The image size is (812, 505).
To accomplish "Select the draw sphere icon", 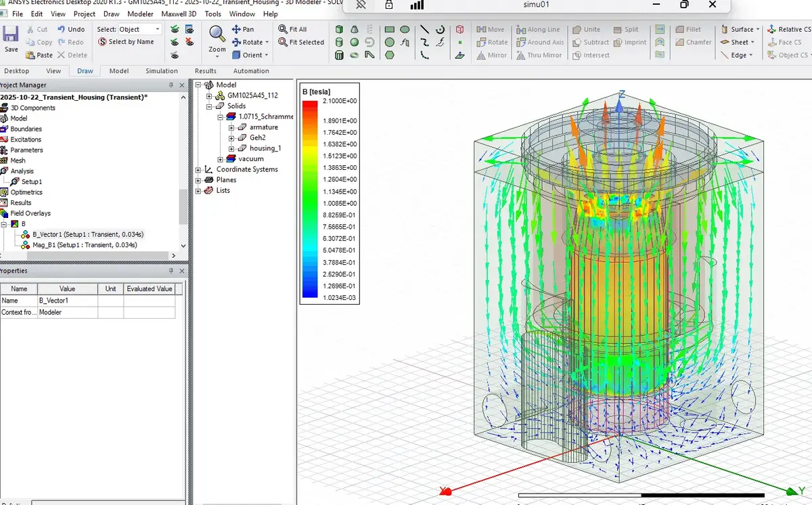I will (x=355, y=42).
